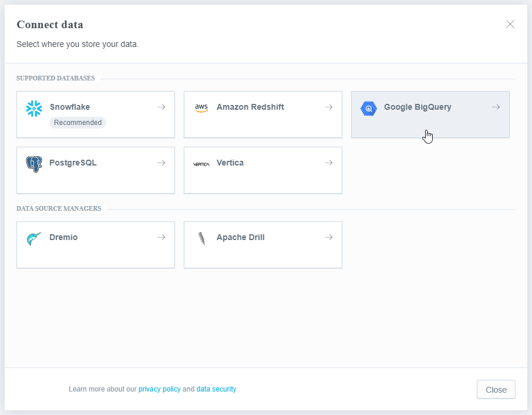Open the data security link

pos(216,389)
